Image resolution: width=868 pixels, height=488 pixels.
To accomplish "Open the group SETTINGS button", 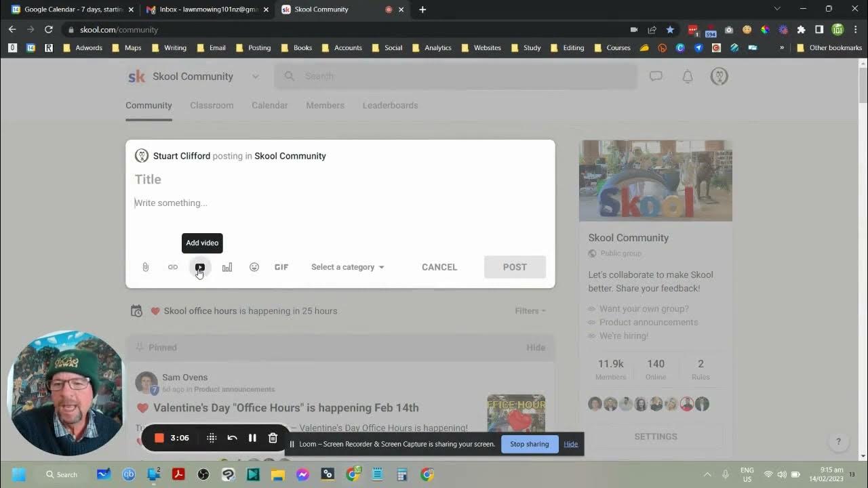I will coord(655,436).
